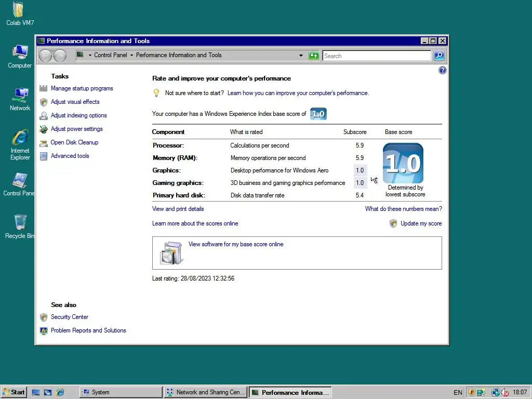Click the volume muted tray icon
The height and width of the screenshot is (399, 532).
click(x=504, y=393)
